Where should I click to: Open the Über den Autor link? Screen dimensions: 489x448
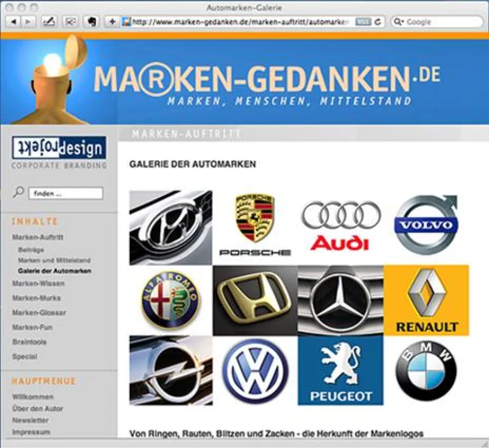(37, 409)
